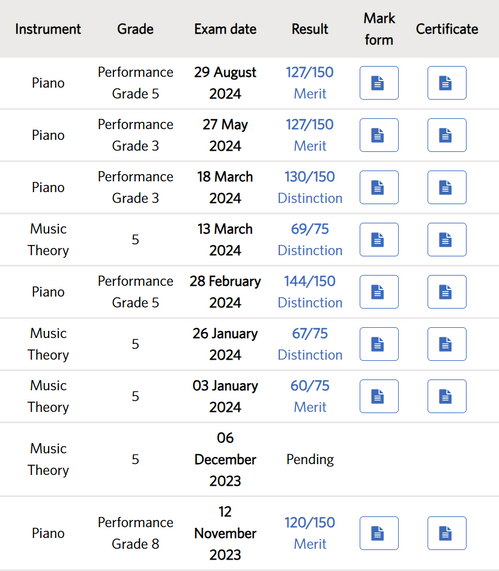Viewport: 499px width, 571px height.
Task: Download certificate for 18 March 2024 exam
Action: pyautogui.click(x=447, y=187)
